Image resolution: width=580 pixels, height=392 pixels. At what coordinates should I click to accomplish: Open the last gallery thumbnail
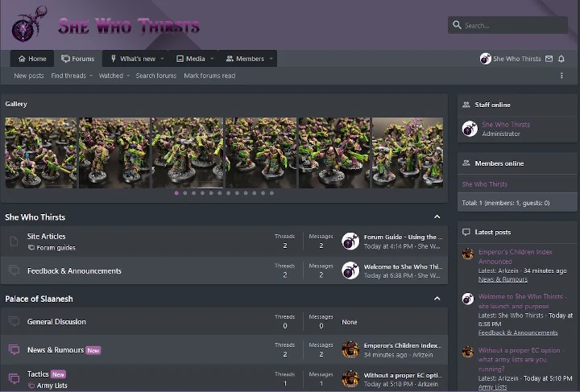tap(408, 153)
